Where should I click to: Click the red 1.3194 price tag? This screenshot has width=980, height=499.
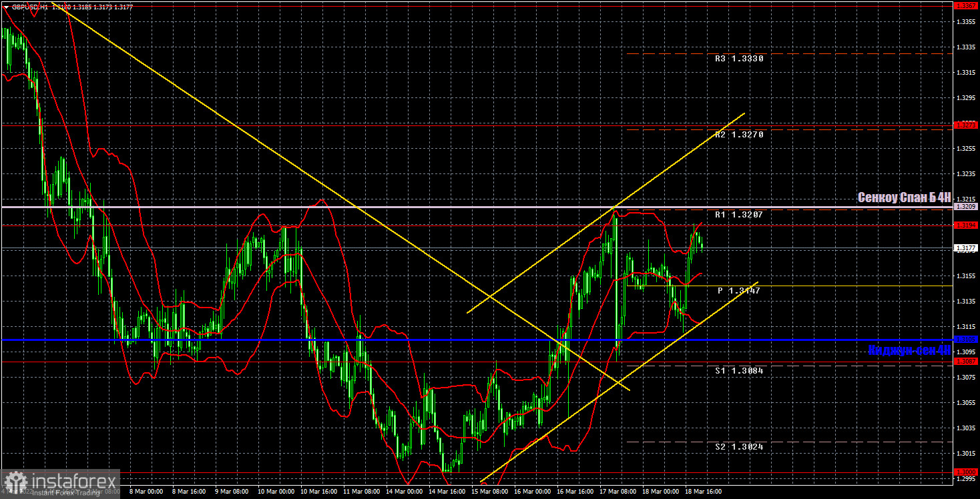pyautogui.click(x=966, y=225)
